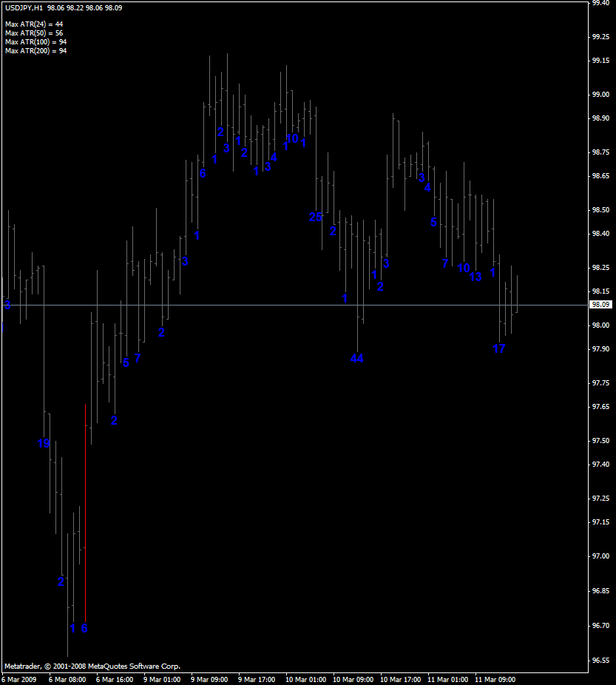
Task: Click the 10 Mar 17:00 time label
Action: (x=400, y=680)
